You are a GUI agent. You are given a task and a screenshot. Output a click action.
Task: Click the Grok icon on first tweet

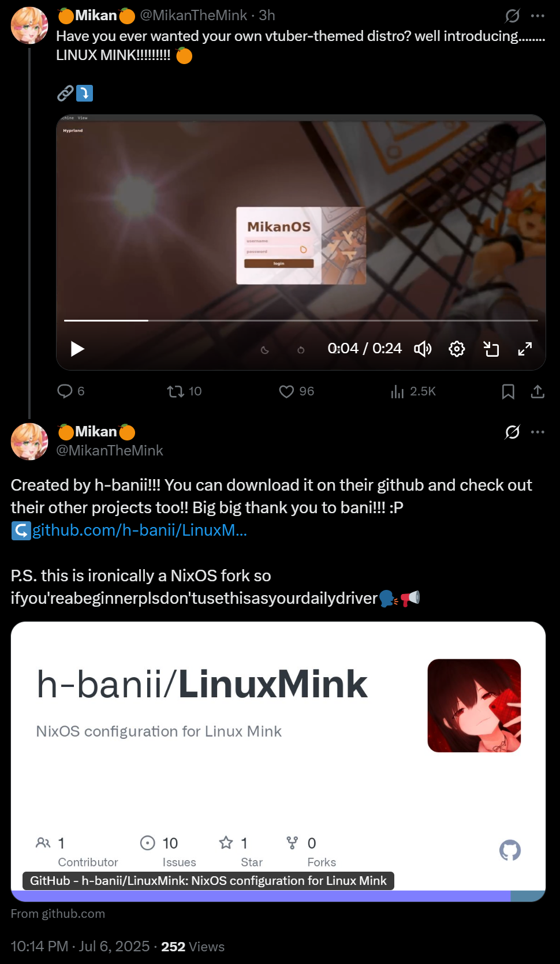[512, 16]
